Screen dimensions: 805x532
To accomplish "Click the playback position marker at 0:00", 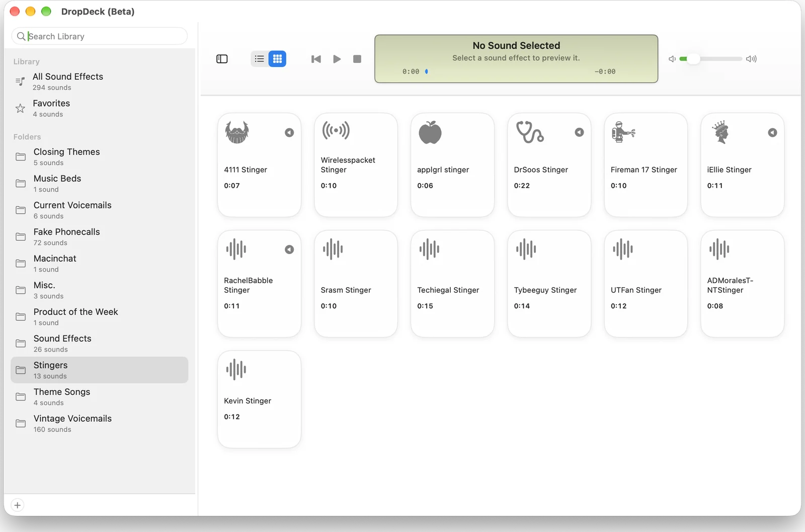I will [427, 71].
